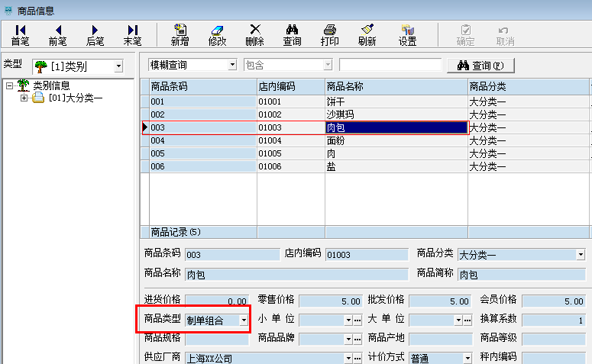Expand the [01]大分类一 tree node
This screenshot has height=364, width=592.
(x=24, y=98)
